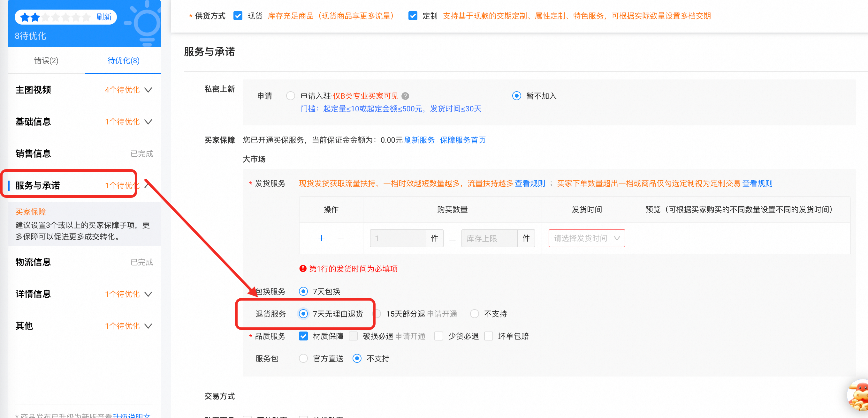The width and height of the screenshot is (868, 418).
Task: Click the minimum purchase quantity field
Action: 398,238
